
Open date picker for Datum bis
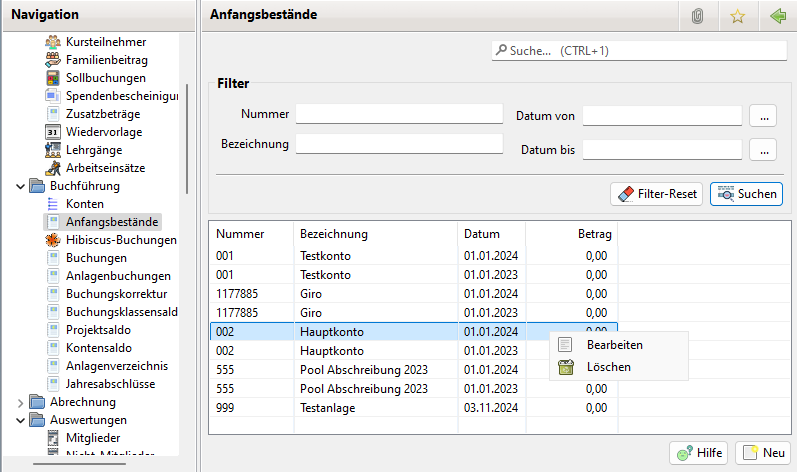762,150
